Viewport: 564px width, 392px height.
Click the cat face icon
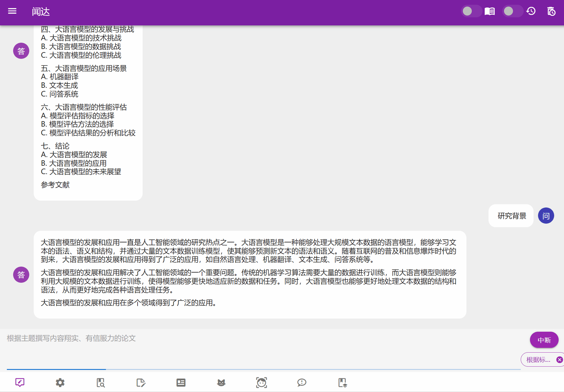point(221,382)
